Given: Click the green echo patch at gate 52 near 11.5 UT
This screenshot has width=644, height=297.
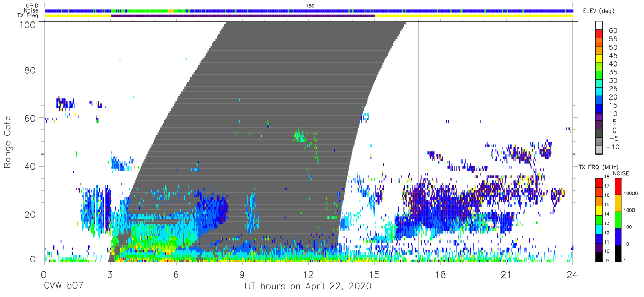Looking at the screenshot, I should (x=299, y=136).
